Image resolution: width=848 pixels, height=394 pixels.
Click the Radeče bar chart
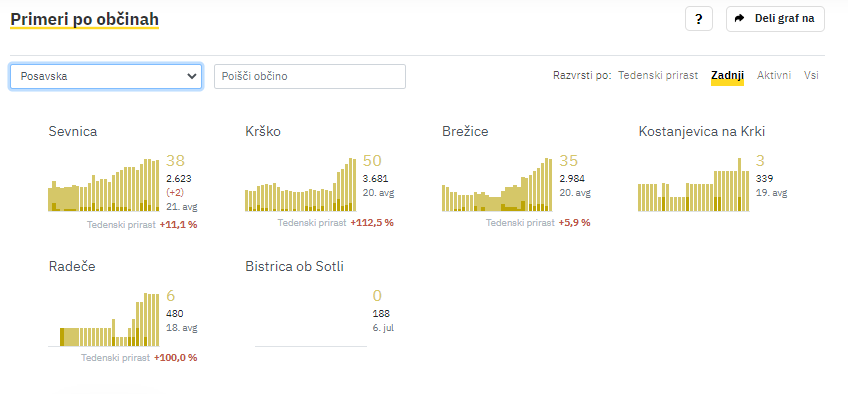(x=104, y=319)
